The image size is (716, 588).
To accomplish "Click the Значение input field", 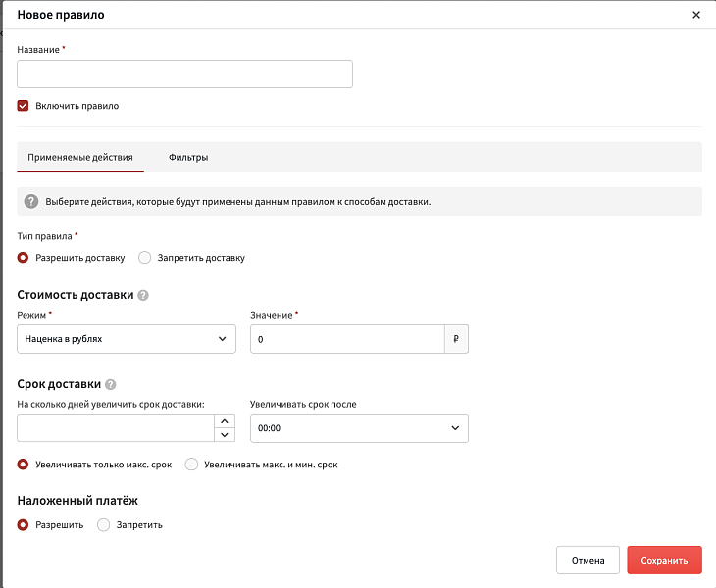I will point(347,339).
